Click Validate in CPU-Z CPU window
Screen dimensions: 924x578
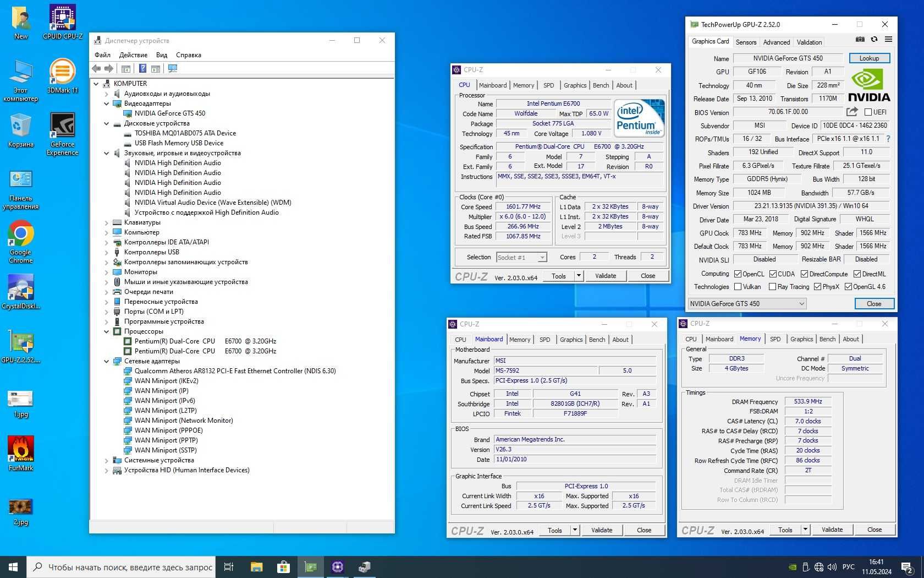(606, 276)
